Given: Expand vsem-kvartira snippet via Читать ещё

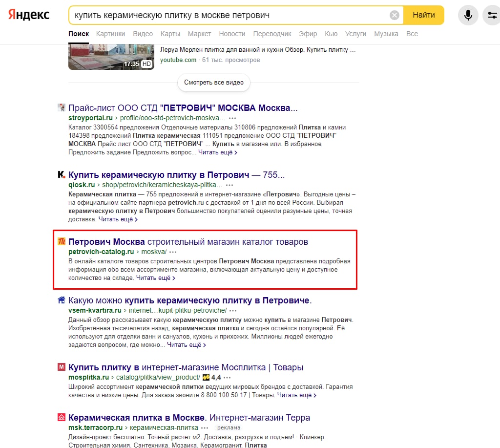Looking at the screenshot, I should point(187,345).
